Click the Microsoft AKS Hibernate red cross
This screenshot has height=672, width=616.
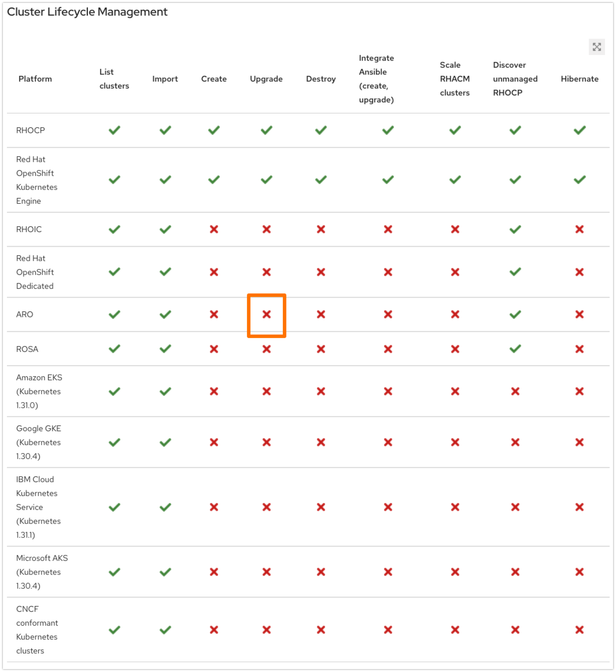(579, 572)
